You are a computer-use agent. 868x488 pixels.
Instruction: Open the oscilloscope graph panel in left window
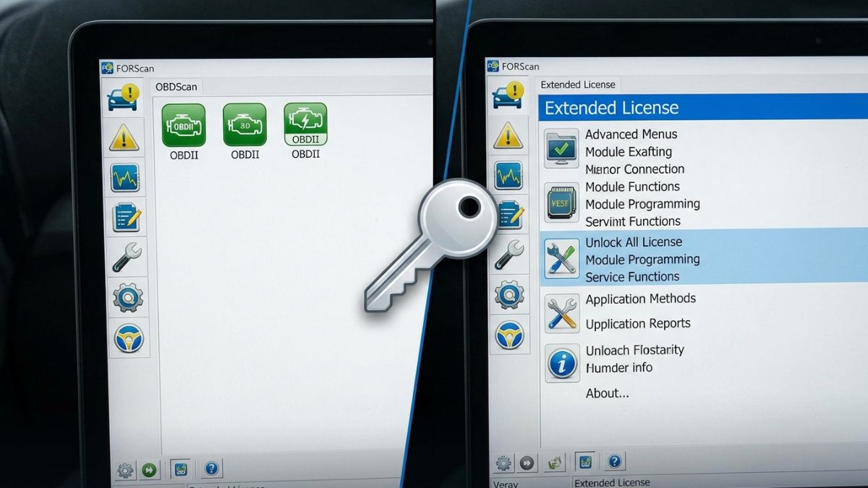click(125, 178)
